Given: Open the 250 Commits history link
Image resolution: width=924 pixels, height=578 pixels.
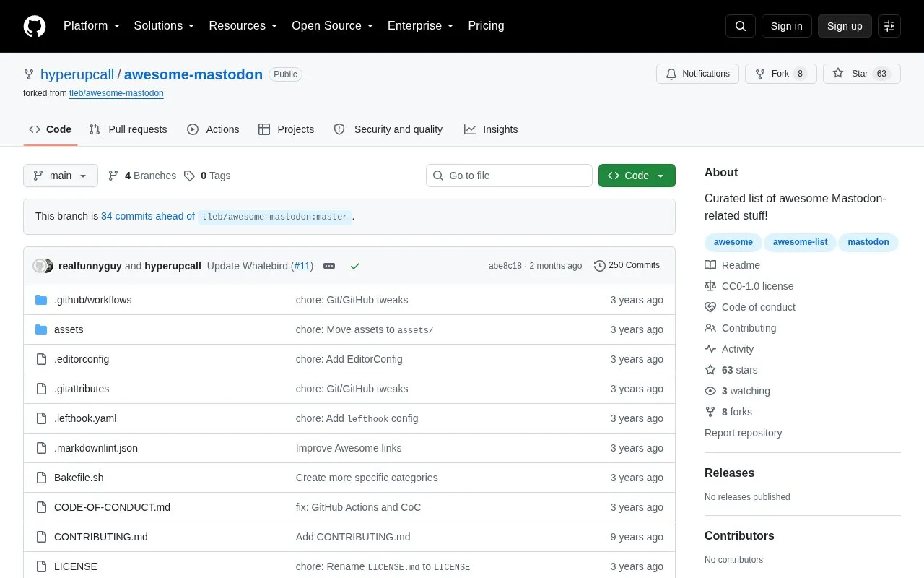Looking at the screenshot, I should [x=627, y=266].
